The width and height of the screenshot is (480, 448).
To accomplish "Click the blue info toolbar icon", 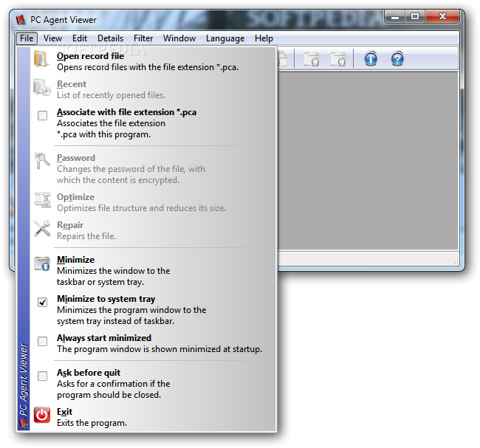I will [371, 59].
